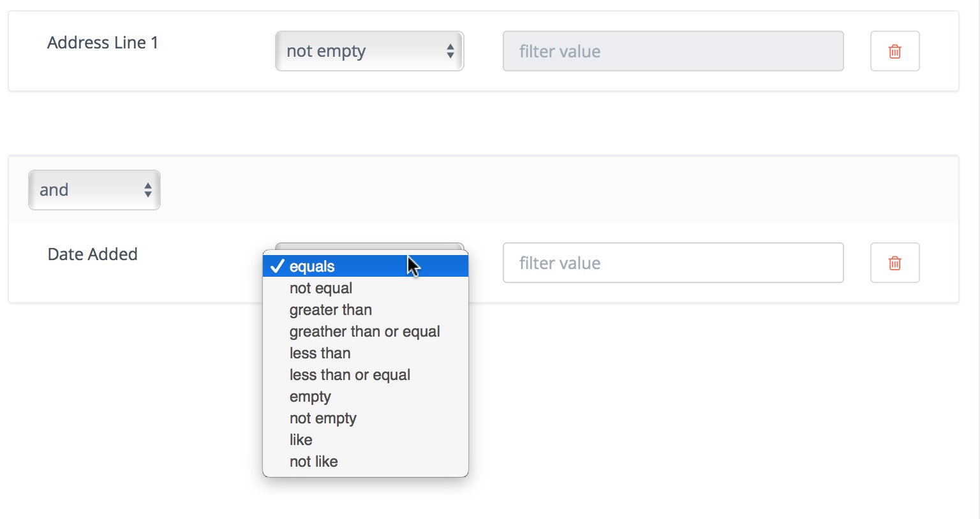
Task: Click the stepper arrows on 'and' dropdown
Action: (x=148, y=190)
